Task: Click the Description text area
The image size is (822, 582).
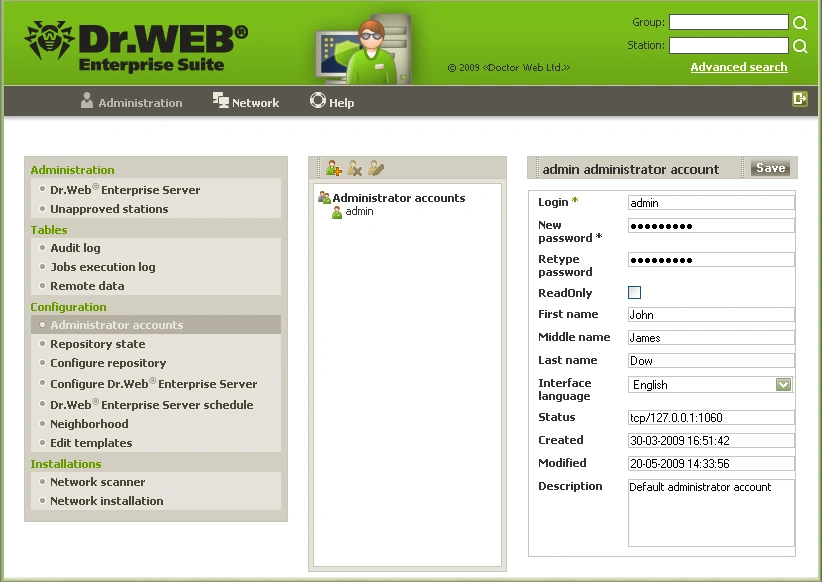Action: tap(710, 513)
